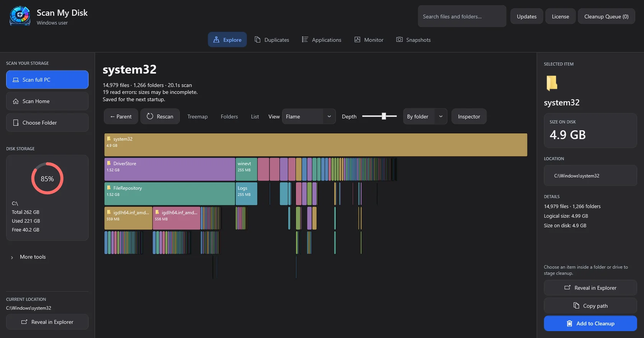Switch to the Folders view
Viewport: 644px width, 338px height.
pos(229,116)
